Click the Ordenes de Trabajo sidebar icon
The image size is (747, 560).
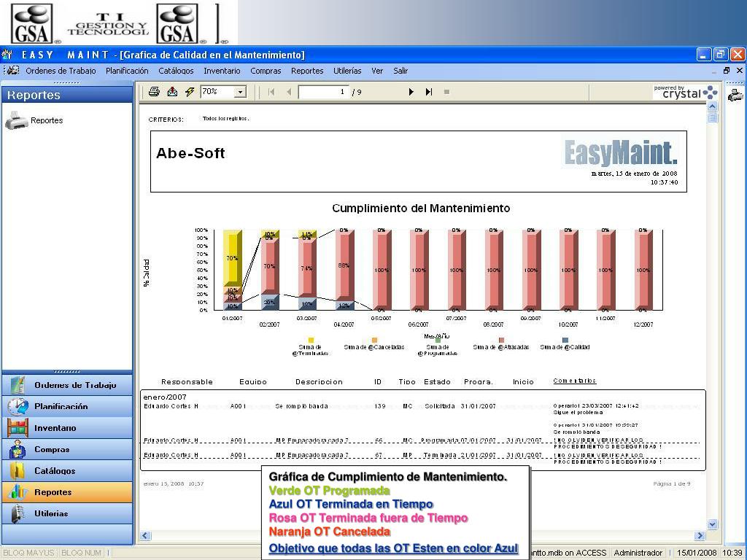(18, 385)
